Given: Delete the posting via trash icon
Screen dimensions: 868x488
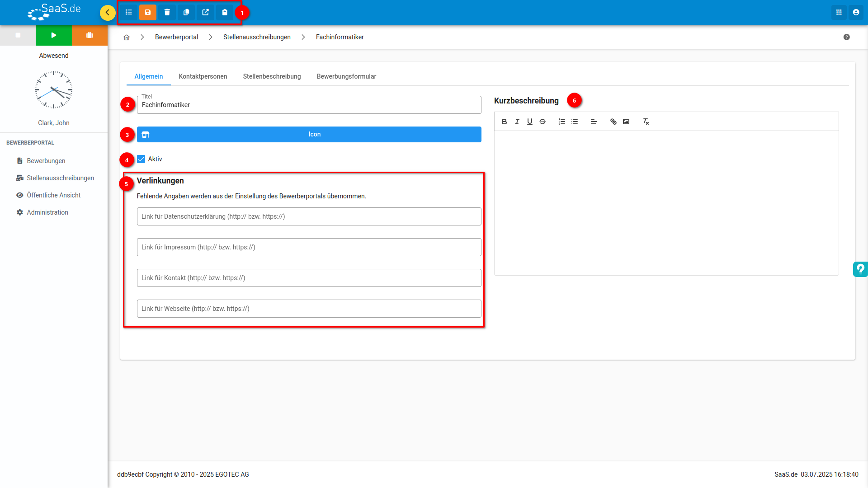Looking at the screenshot, I should pyautogui.click(x=167, y=13).
